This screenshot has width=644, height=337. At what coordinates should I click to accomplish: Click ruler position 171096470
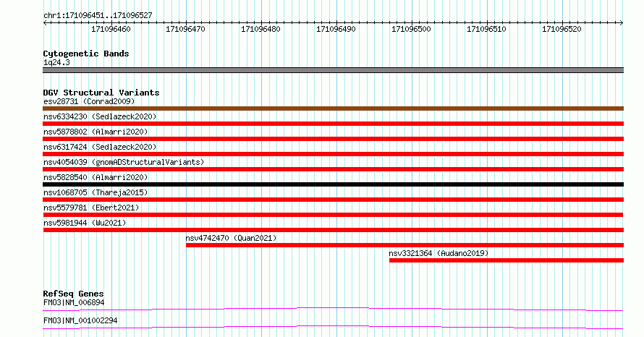186,29
